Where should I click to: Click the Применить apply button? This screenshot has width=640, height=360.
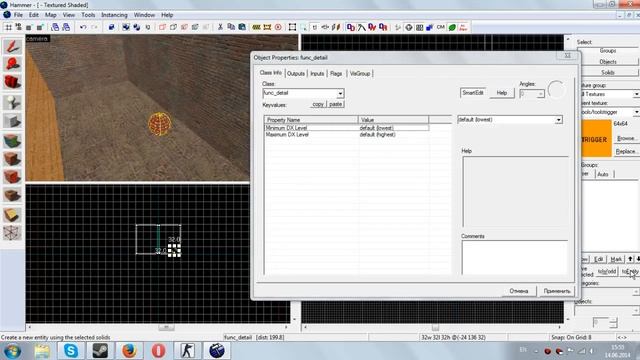(557, 291)
